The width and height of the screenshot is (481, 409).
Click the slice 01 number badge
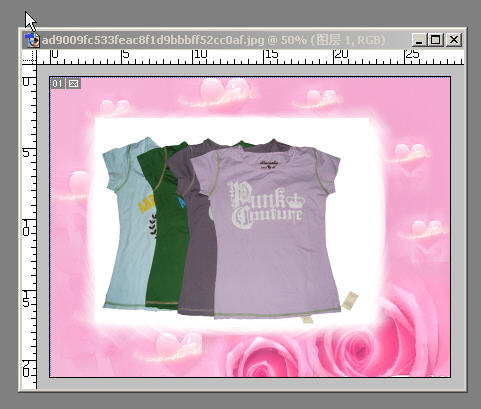(58, 83)
